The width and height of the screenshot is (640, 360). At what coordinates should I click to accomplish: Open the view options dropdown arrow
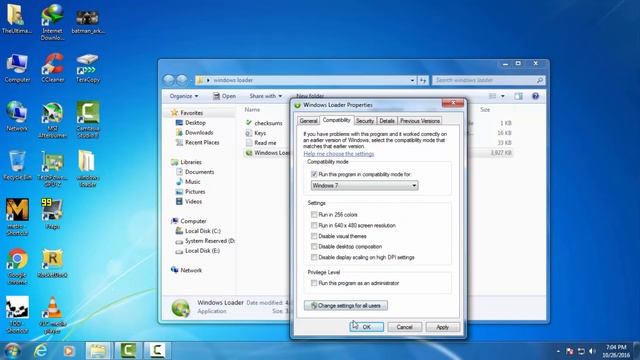click(x=502, y=96)
